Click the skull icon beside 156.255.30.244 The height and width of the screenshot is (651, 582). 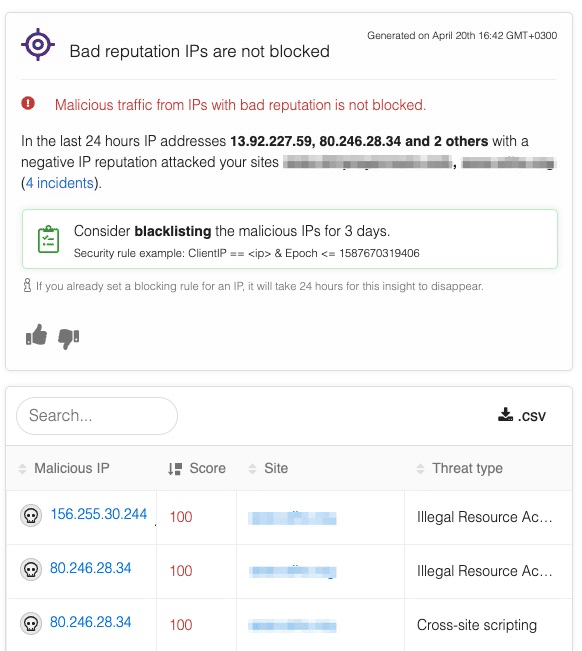(31, 516)
